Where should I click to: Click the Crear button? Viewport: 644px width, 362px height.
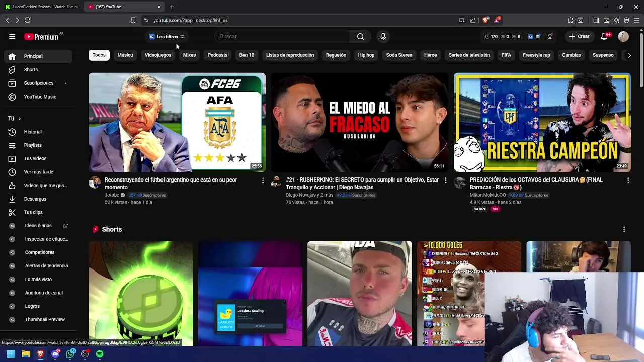(x=579, y=36)
